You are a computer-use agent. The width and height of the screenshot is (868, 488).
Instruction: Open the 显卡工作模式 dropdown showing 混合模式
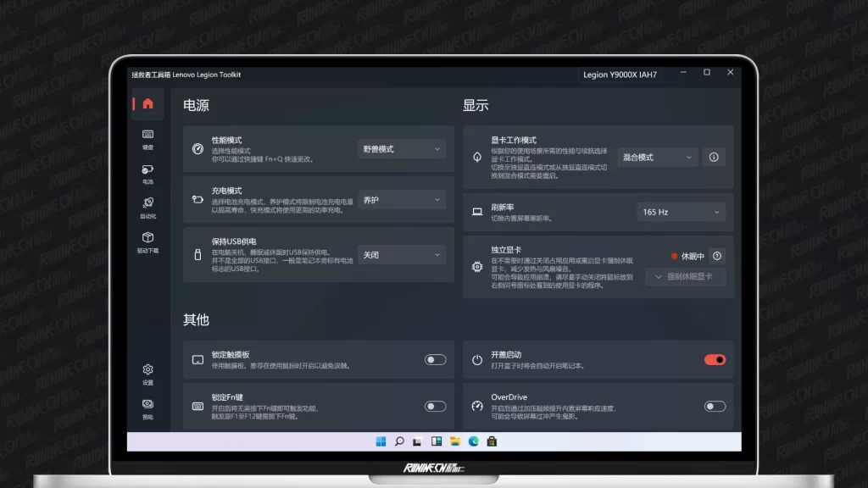(657, 158)
